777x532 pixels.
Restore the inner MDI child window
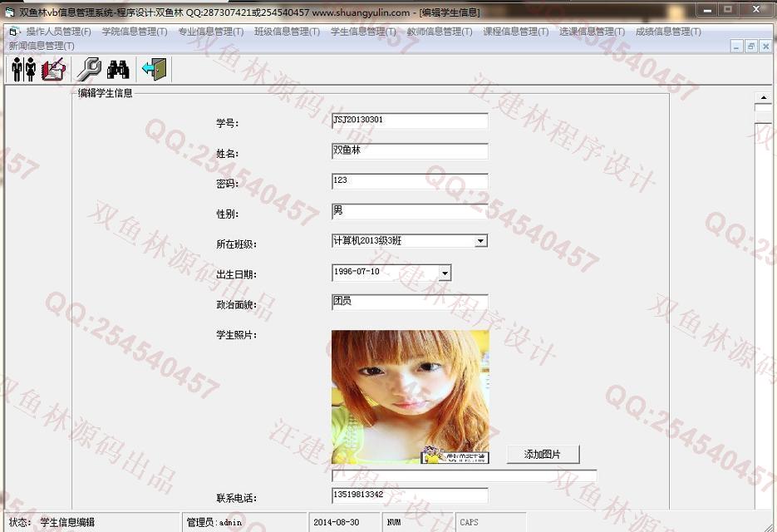coord(751,47)
